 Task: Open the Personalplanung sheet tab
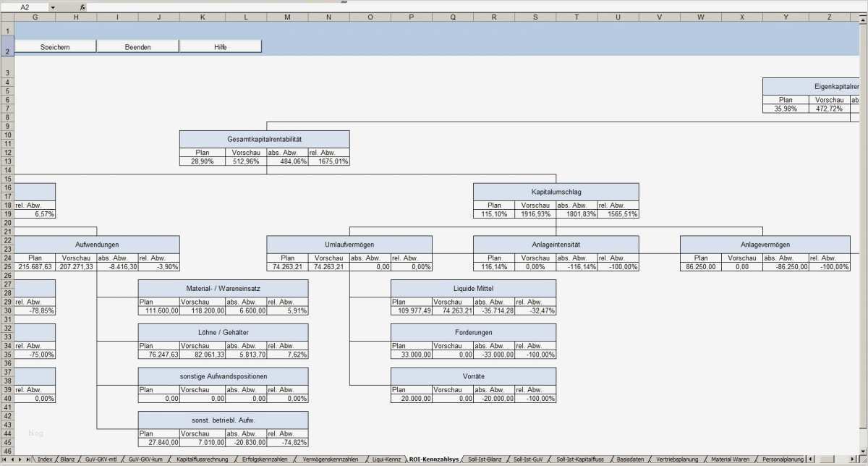click(783, 458)
